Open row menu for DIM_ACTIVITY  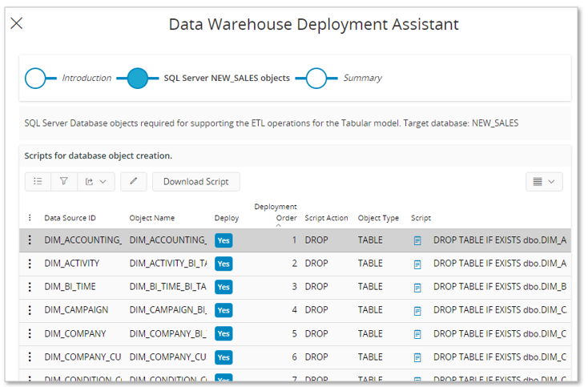coord(30,264)
